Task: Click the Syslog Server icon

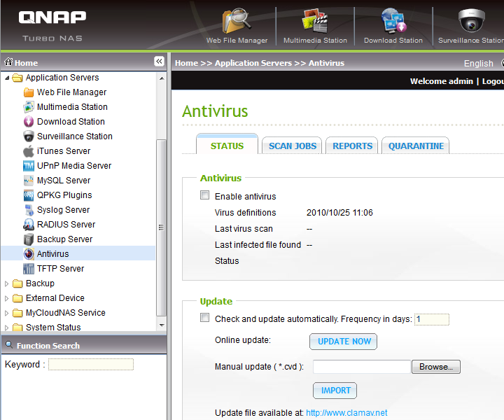Action: pyautogui.click(x=29, y=210)
